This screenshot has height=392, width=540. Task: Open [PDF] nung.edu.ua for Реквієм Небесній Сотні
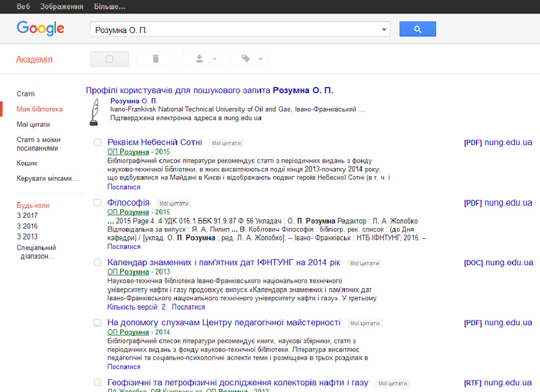pyautogui.click(x=498, y=142)
